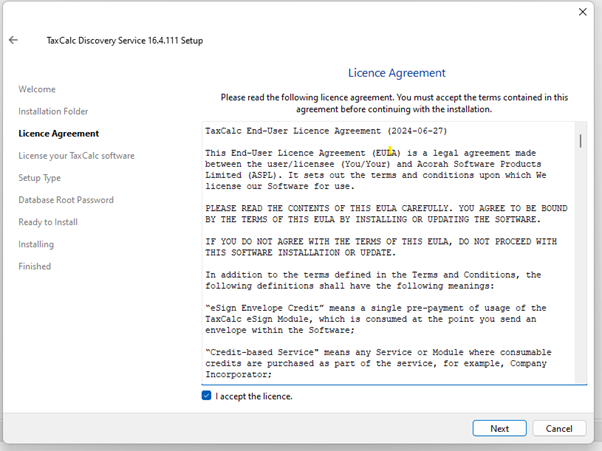Viewport: 602px width, 451px height.
Task: Tick the 'I accept the licence' checkbox
Action: point(206,396)
